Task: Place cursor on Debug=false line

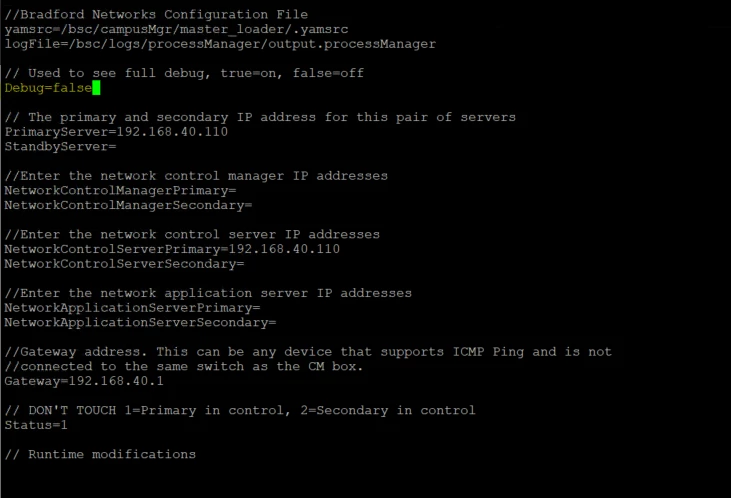Action: [48, 88]
